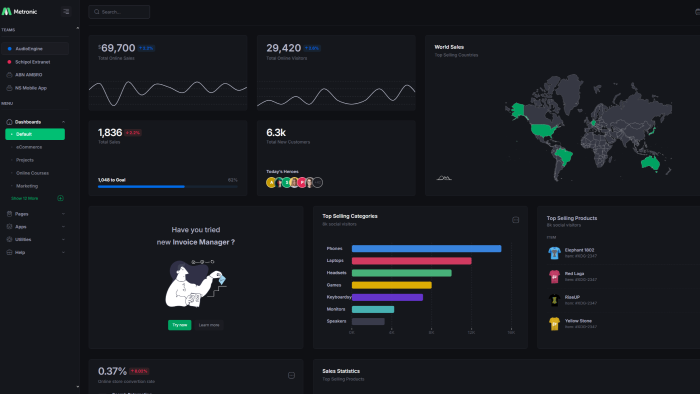This screenshot has width=700, height=394.
Task: Click the Total Online Visitors percentage badge
Action: point(312,48)
